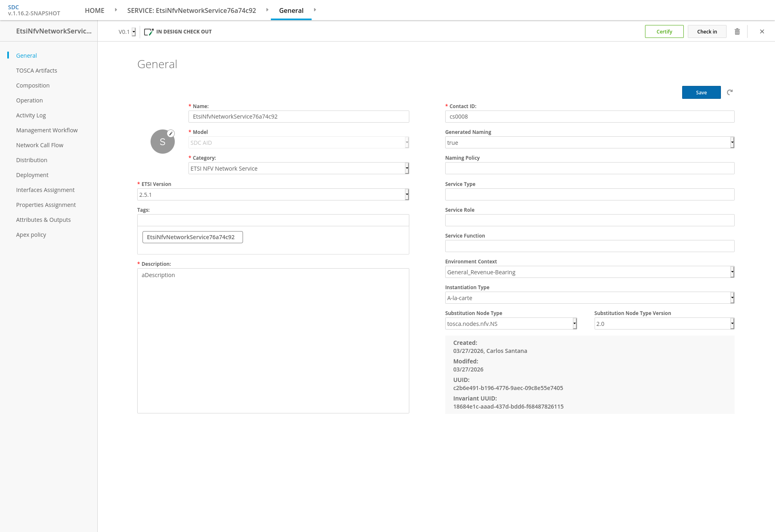
Task: Expand the Category dropdown
Action: tap(407, 168)
